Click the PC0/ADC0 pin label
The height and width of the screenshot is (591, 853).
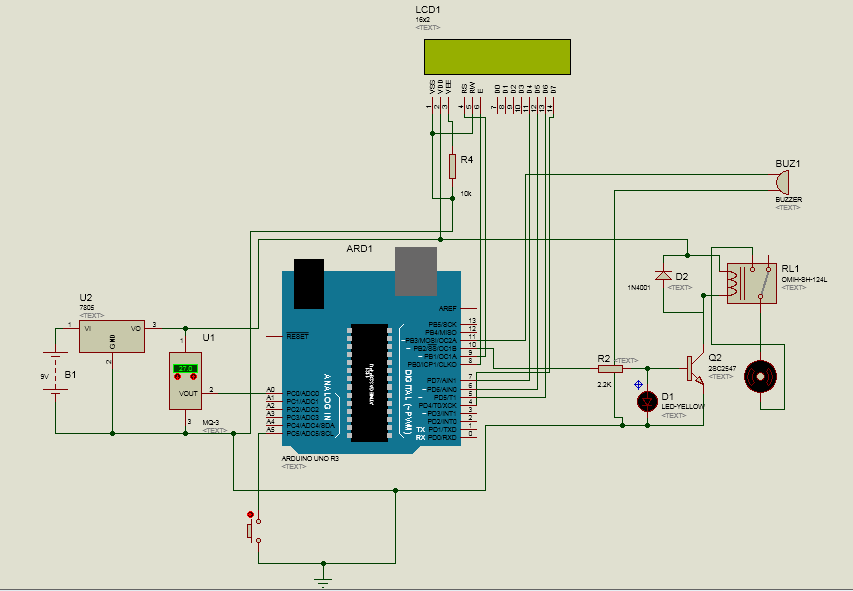pos(303,393)
